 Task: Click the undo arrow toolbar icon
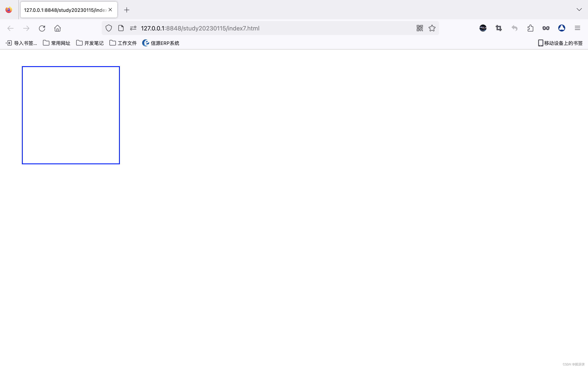[514, 28]
